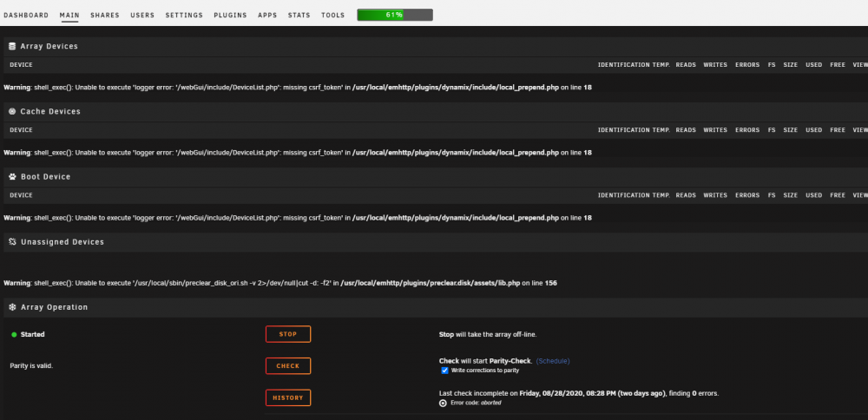Viewport: 868px width, 420px height.
Task: Click DEVICE column header in Array Devices
Action: pyautogui.click(x=21, y=65)
